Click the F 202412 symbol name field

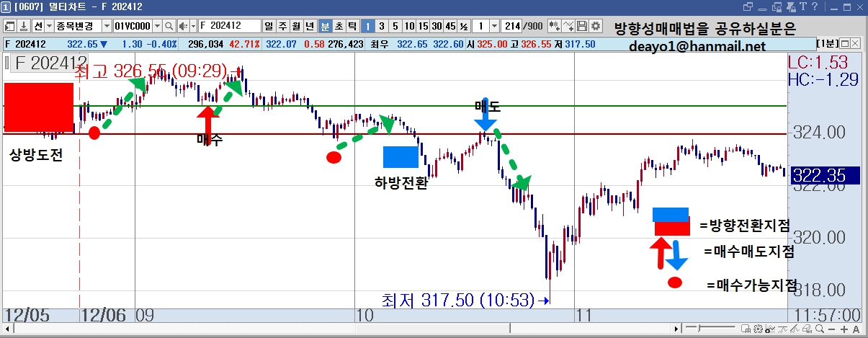click(229, 26)
